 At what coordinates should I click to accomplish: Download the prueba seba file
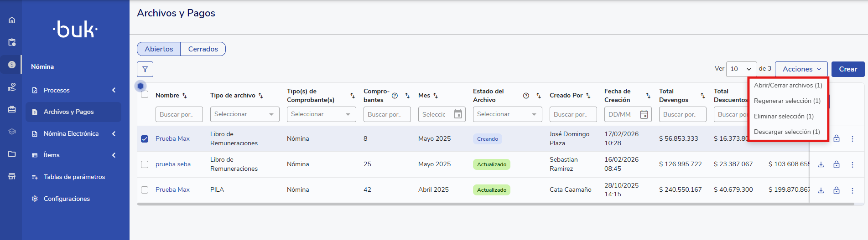point(821,164)
